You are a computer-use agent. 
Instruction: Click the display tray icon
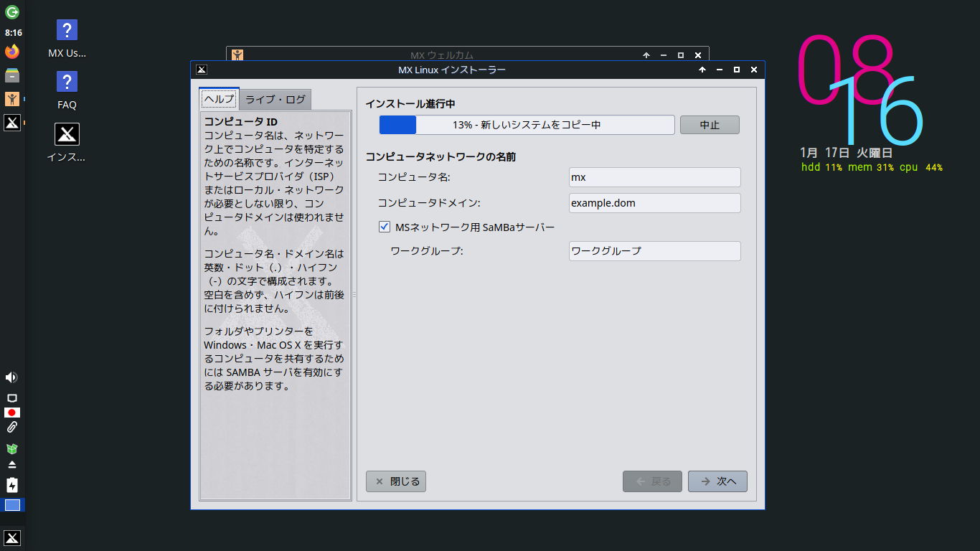11,398
